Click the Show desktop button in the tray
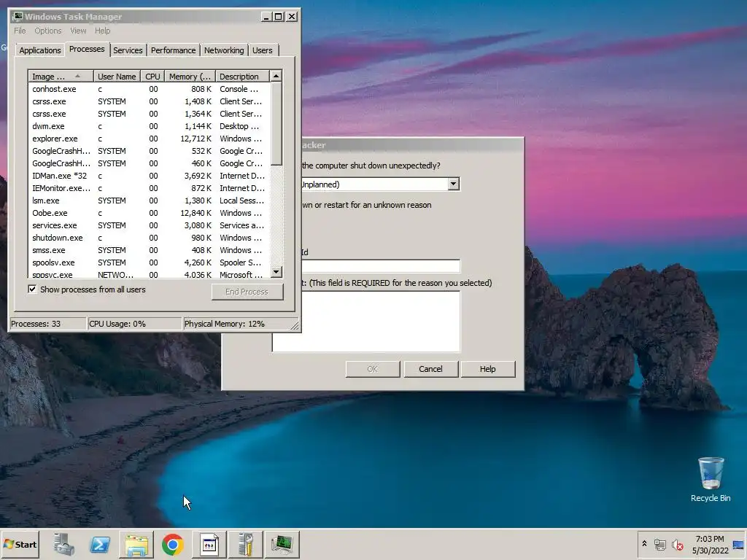747x560 pixels. (x=739, y=544)
